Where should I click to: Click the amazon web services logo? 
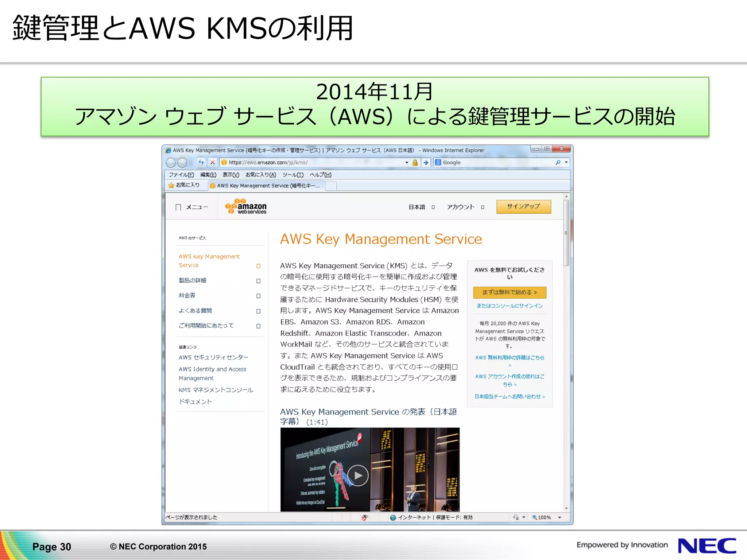pyautogui.click(x=246, y=206)
